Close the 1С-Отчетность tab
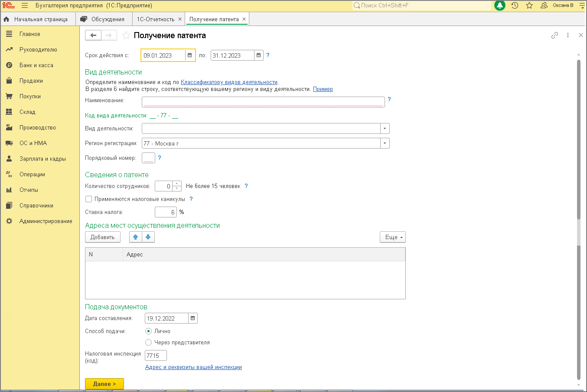The width and height of the screenshot is (587, 392). [180, 19]
